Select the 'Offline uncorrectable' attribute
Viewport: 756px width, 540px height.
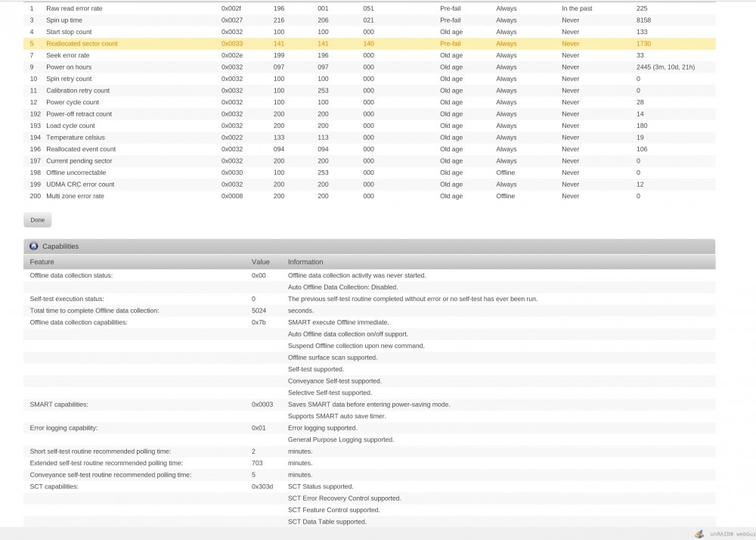[76, 172]
